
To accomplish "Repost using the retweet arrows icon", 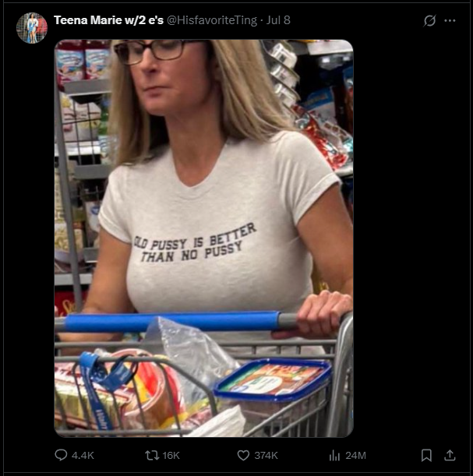I will coord(152,456).
